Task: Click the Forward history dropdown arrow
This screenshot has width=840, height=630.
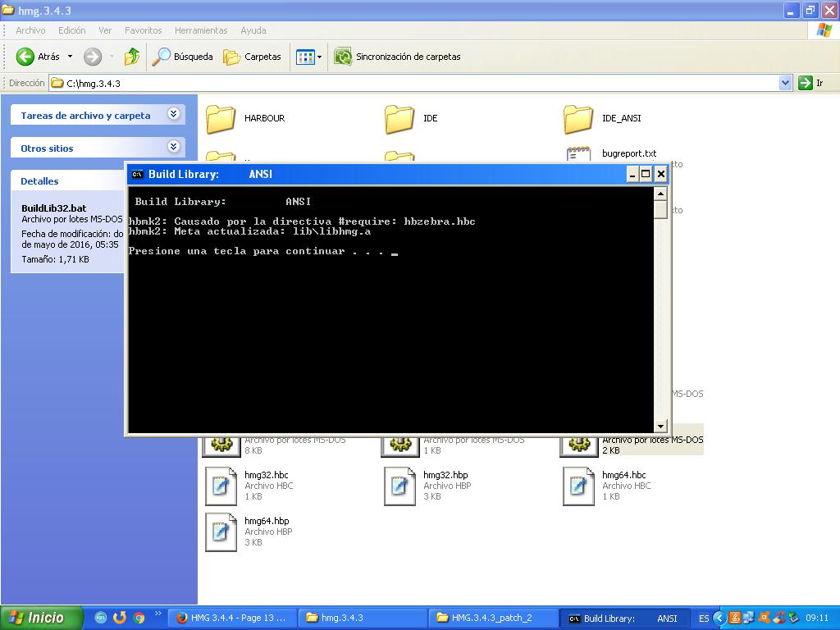Action: pos(112,57)
